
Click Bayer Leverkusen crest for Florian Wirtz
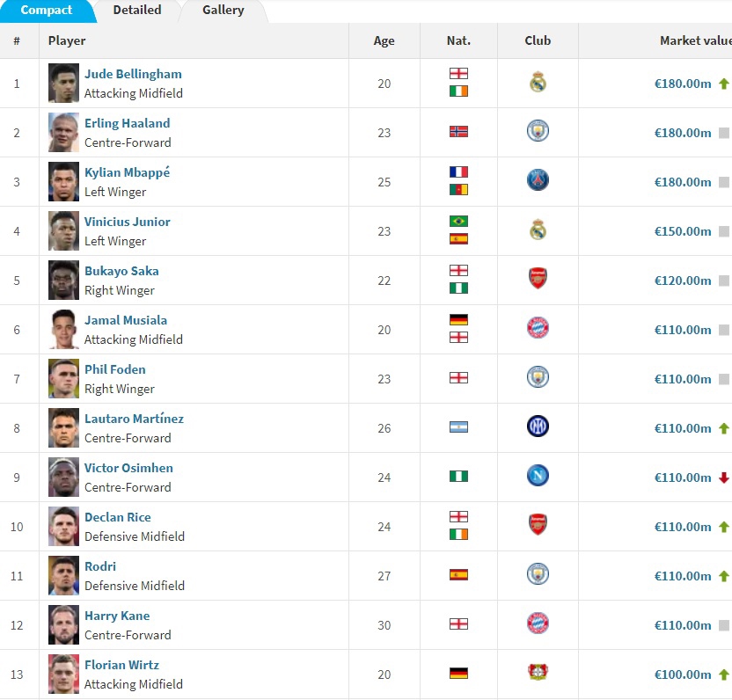coord(538,673)
